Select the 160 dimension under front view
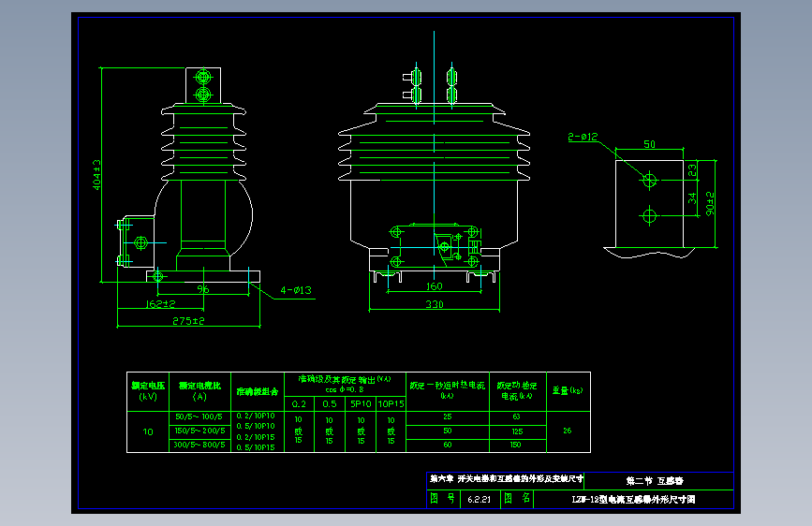Viewport: 812px width, 526px height. 434,286
